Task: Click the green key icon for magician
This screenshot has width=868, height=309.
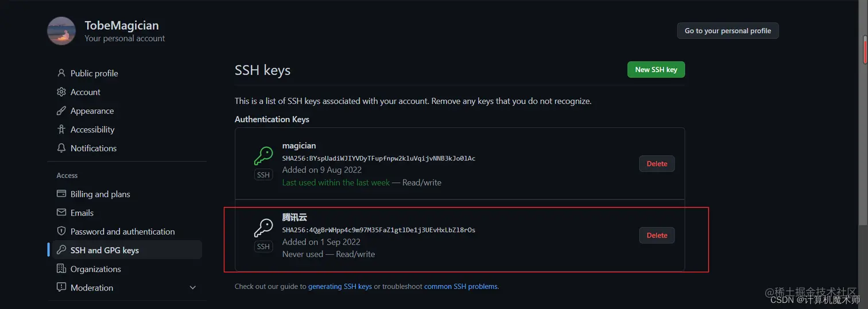Action: coord(263,156)
